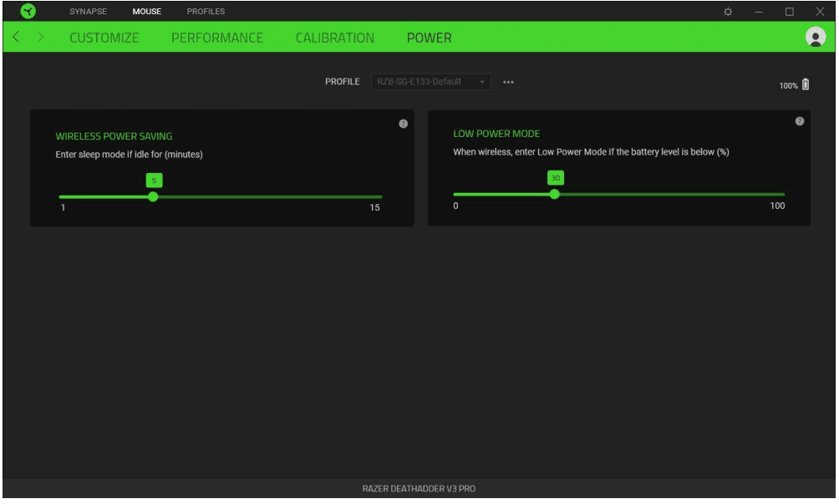Show help for Low Power Mode
The height and width of the screenshot is (504, 839).
(x=799, y=121)
